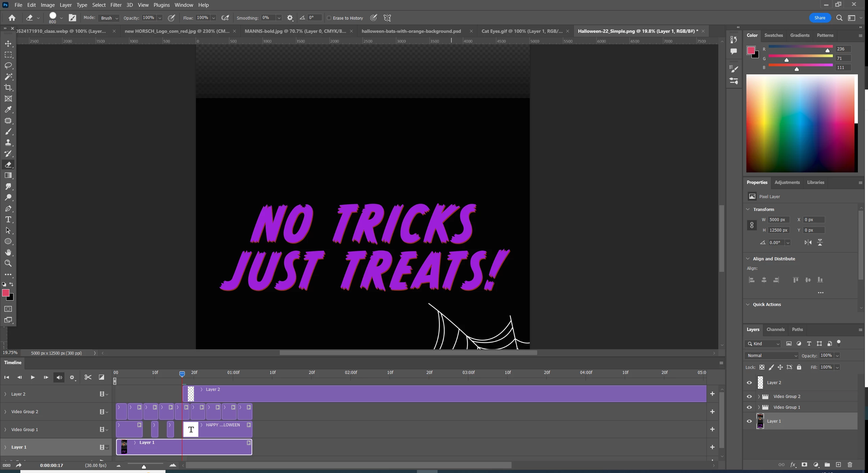The height and width of the screenshot is (473, 868).
Task: Select the Clone Stamp tool
Action: [x=8, y=142]
